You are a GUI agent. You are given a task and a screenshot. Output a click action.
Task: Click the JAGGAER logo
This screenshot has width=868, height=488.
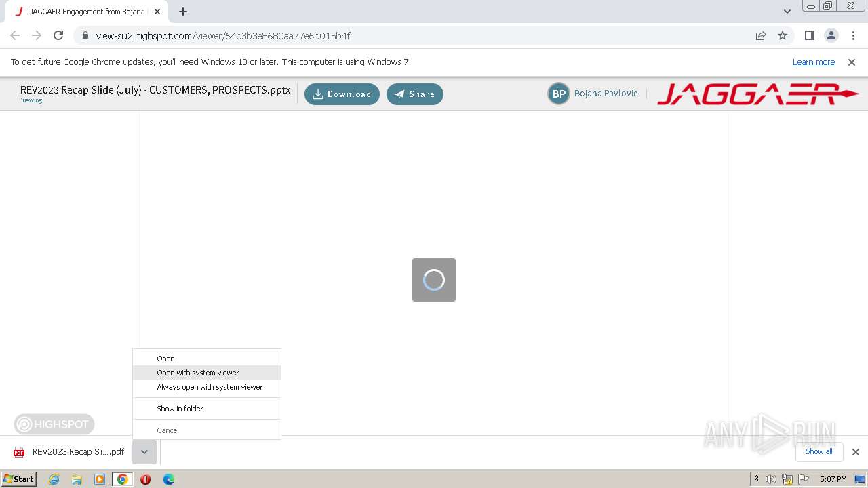coord(758,94)
